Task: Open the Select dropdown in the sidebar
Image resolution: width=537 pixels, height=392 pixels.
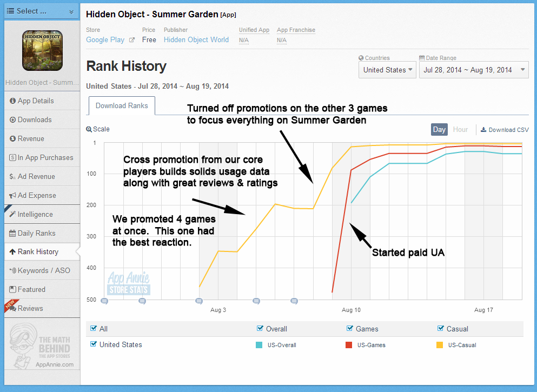Action: point(42,11)
